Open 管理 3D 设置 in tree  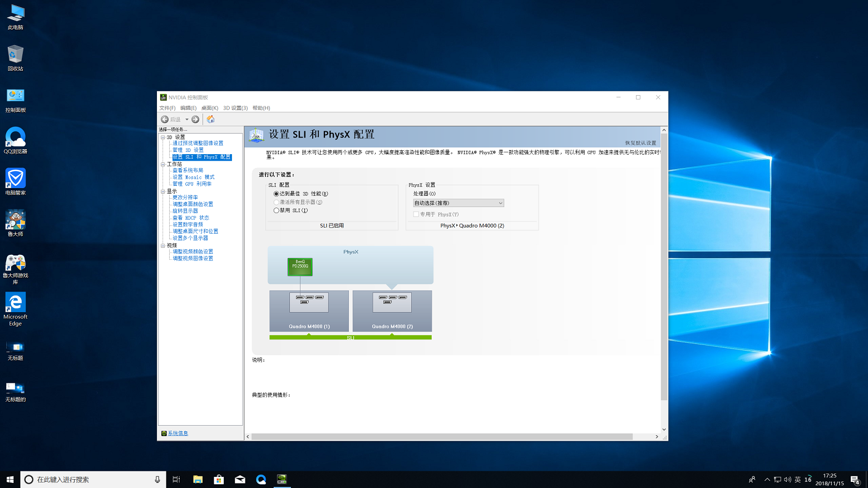click(188, 150)
